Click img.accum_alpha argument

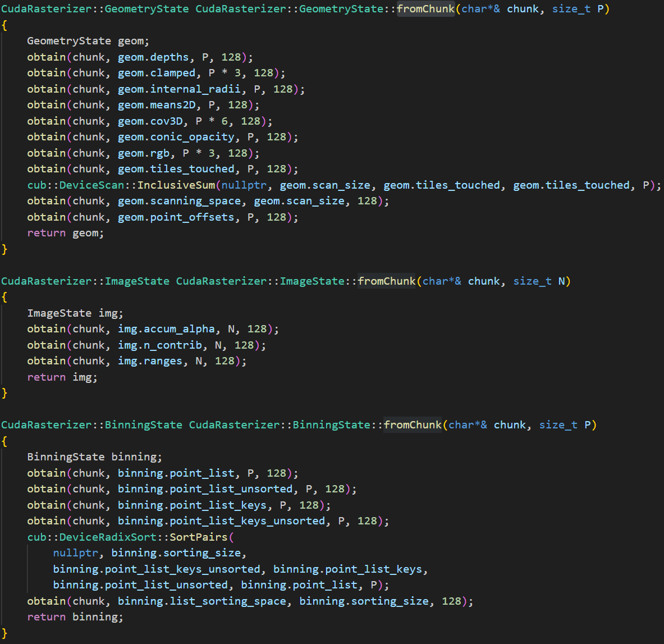coord(166,329)
